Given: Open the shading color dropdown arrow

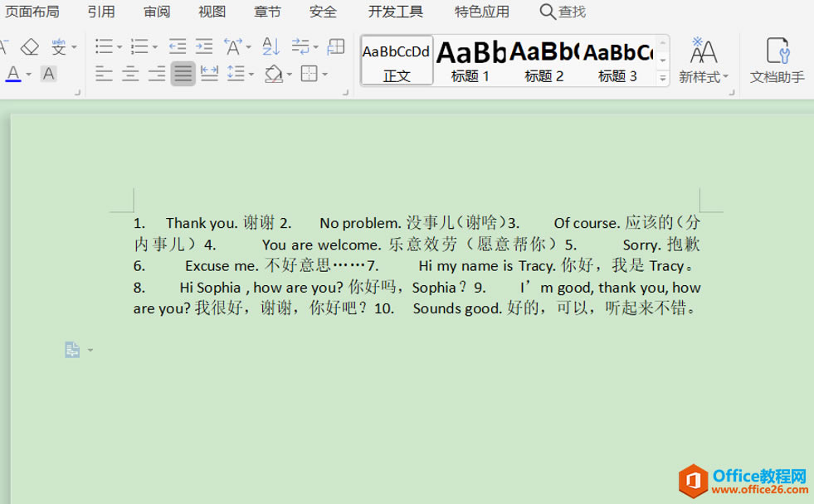Looking at the screenshot, I should [289, 74].
